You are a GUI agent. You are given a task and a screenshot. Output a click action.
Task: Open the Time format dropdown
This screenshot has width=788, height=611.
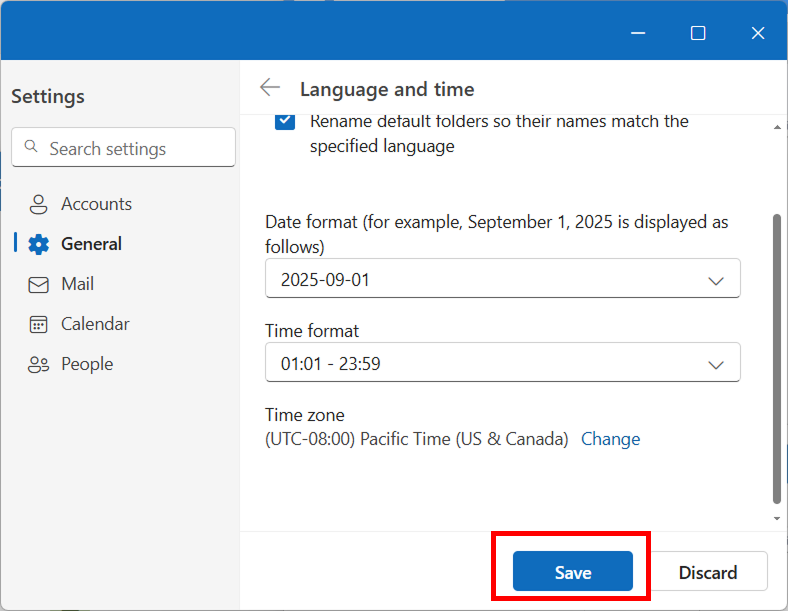click(503, 362)
